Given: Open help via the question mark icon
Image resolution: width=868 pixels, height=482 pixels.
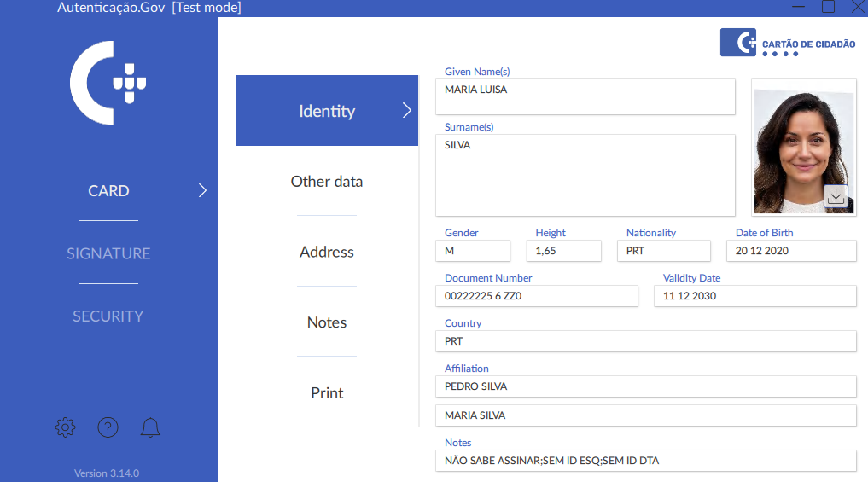Looking at the screenshot, I should tap(108, 427).
